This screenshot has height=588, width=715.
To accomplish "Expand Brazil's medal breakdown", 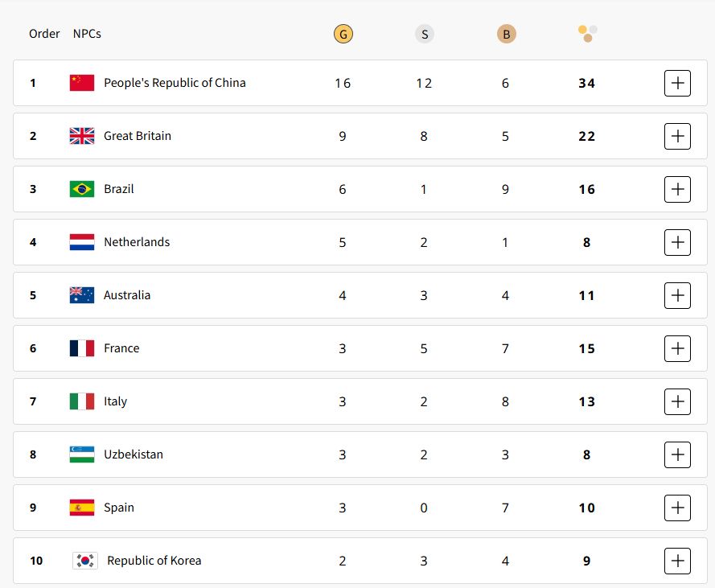I will click(x=677, y=189).
